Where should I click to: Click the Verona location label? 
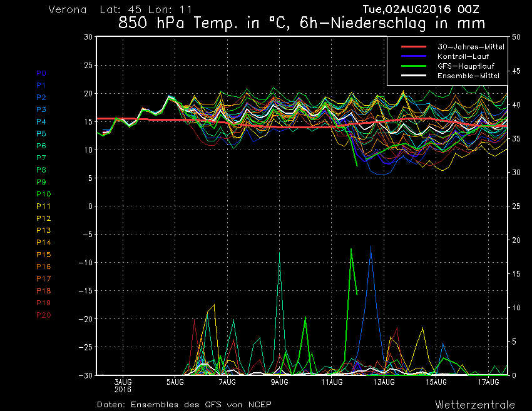(x=68, y=9)
